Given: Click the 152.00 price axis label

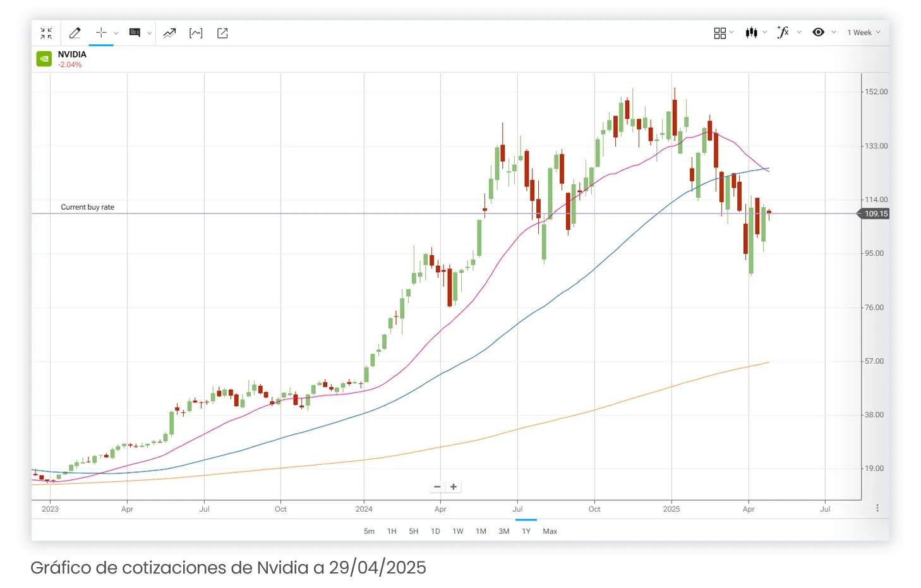Looking at the screenshot, I should click(x=876, y=92).
